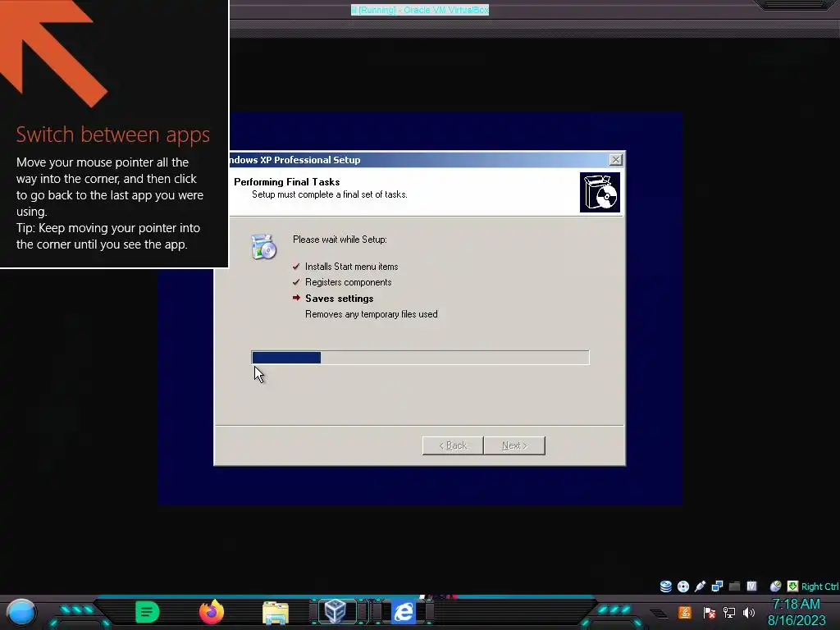Click the "Registers components" line
Viewport: 840px width, 630px height.
click(x=348, y=282)
